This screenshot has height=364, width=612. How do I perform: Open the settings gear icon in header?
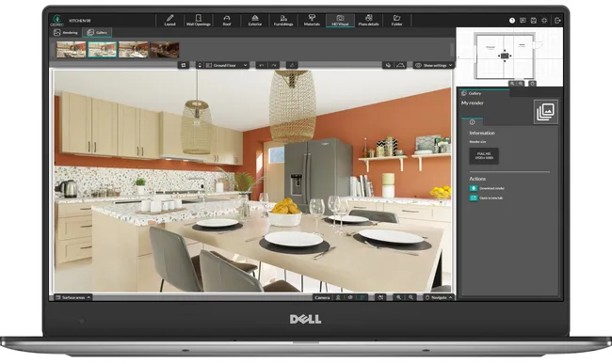pos(544,21)
